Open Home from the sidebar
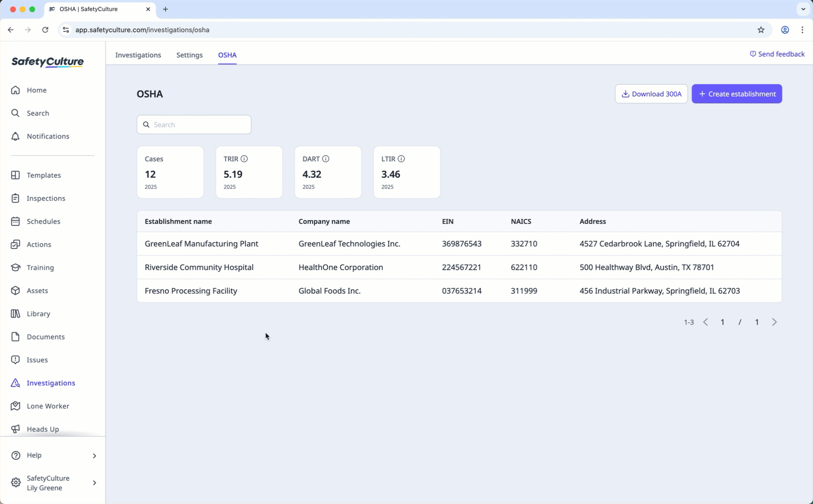813x504 pixels. (29, 90)
